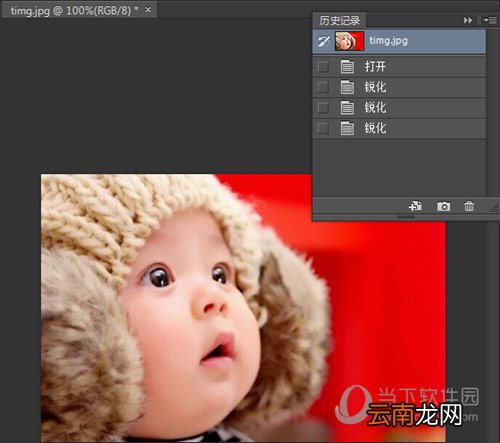Viewport: 500px width, 443px height.
Task: Grab History panel bottom resize grip
Action: point(406,217)
